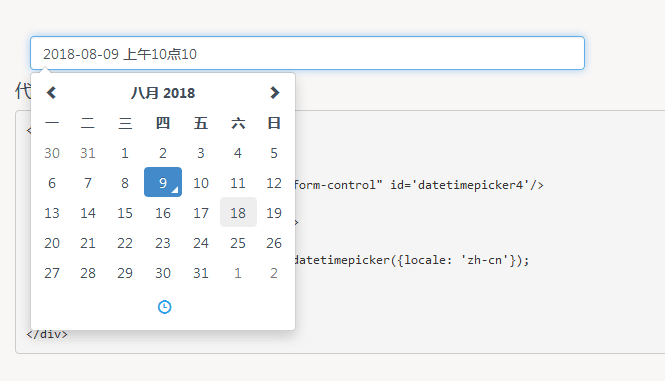Select greyed-out September 1 in last row
Image resolution: width=665 pixels, height=381 pixels.
(x=238, y=273)
